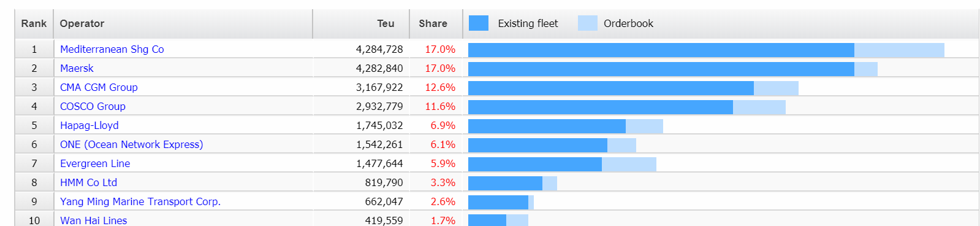Open the Hapag-Lloyd operator link
Screen dimensions: 980x226
pyautogui.click(x=89, y=125)
